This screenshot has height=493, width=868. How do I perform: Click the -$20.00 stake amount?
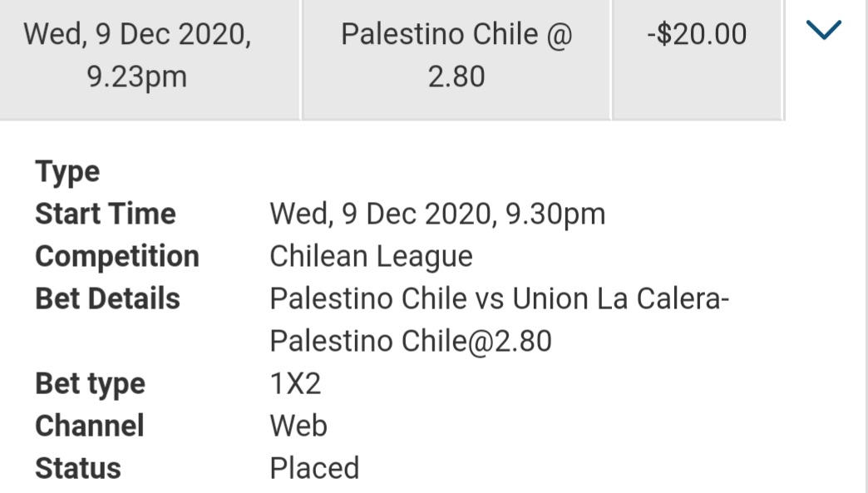click(696, 35)
